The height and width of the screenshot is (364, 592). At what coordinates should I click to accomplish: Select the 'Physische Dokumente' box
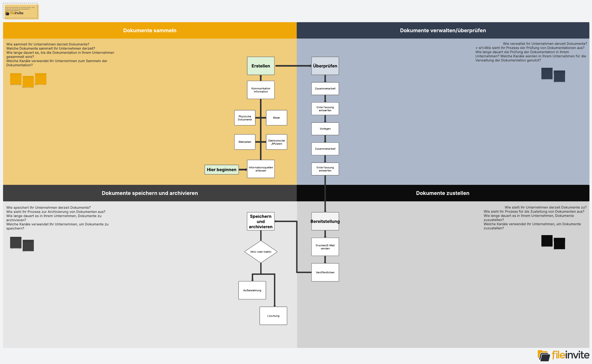coord(244,118)
